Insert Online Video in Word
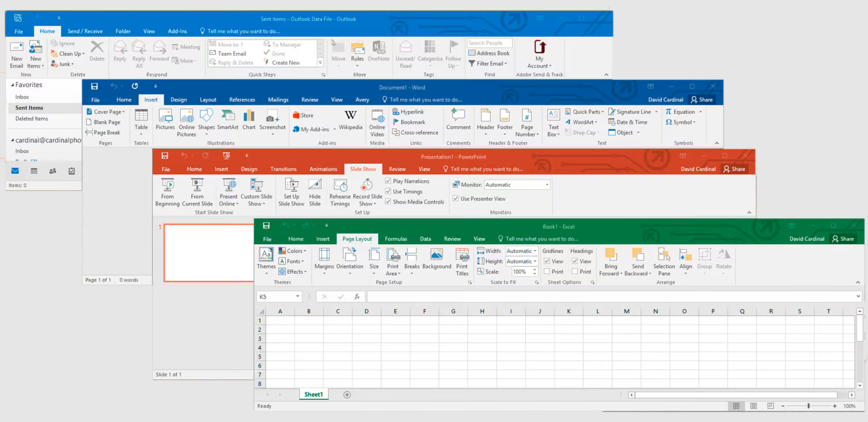 pos(377,123)
